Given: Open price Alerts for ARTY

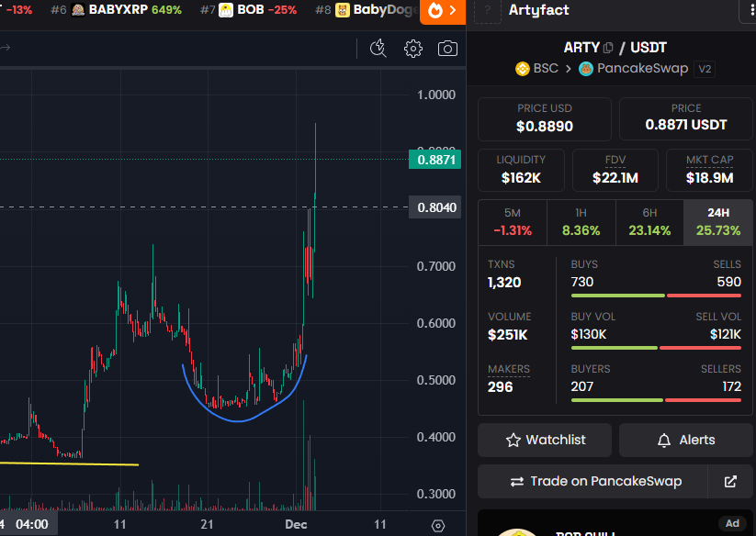Looking at the screenshot, I should (685, 441).
